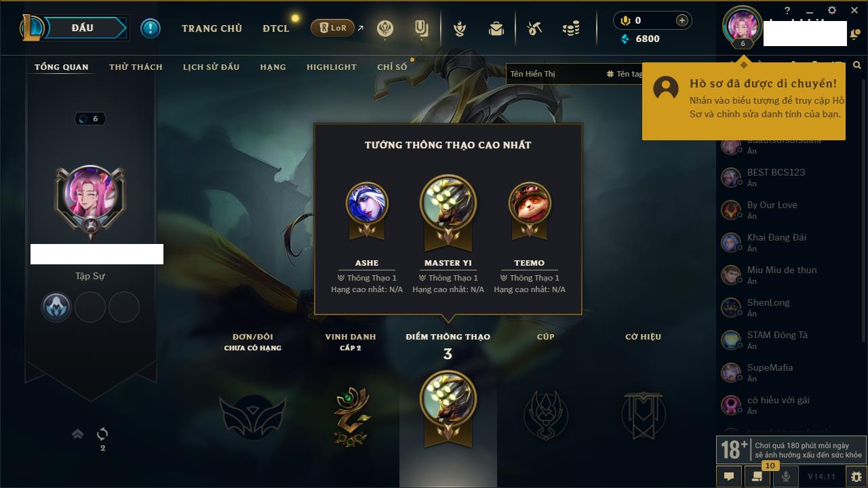Expand the banner up-chevron icon
The height and width of the screenshot is (488, 868).
[x=78, y=434]
